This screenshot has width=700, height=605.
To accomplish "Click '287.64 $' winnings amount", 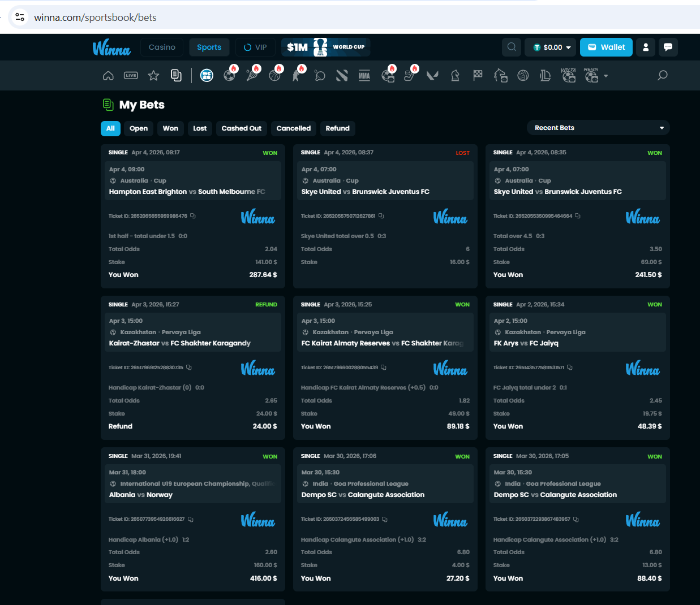I will click(x=263, y=275).
